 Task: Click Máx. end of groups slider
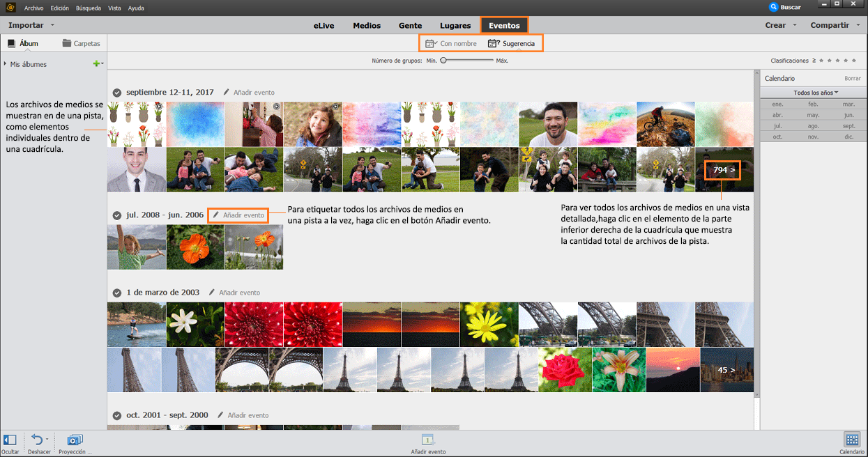(502, 61)
